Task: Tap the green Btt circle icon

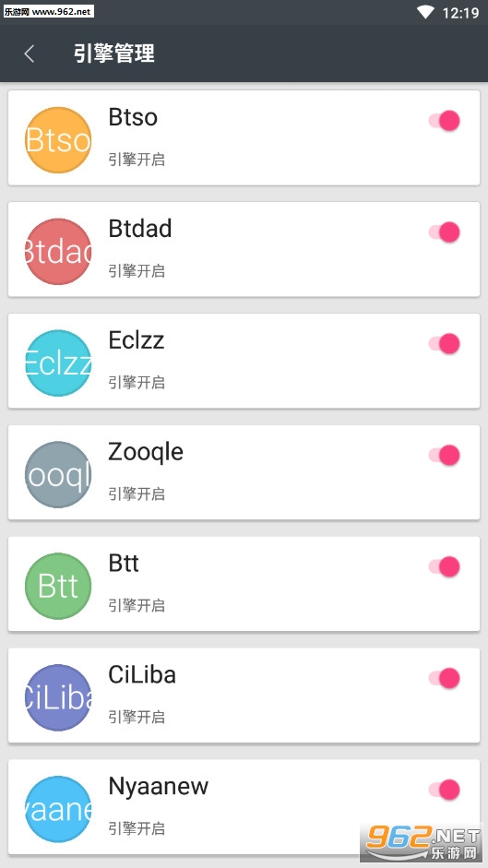Action: coord(58,586)
